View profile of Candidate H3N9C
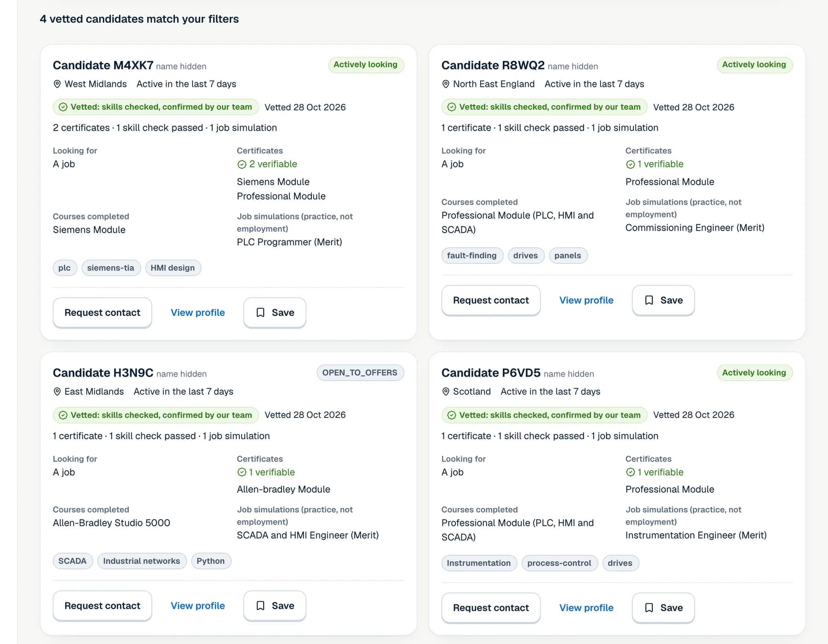The width and height of the screenshot is (828, 644). pyautogui.click(x=198, y=606)
